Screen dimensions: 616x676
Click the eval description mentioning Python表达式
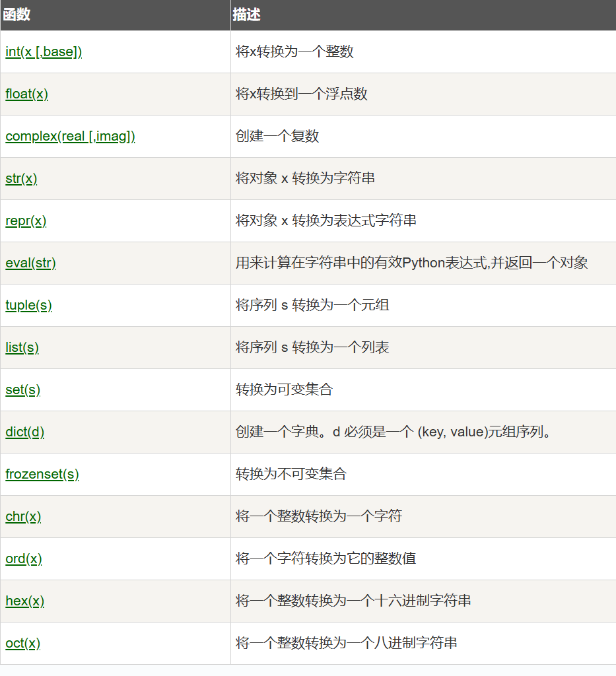(x=411, y=263)
